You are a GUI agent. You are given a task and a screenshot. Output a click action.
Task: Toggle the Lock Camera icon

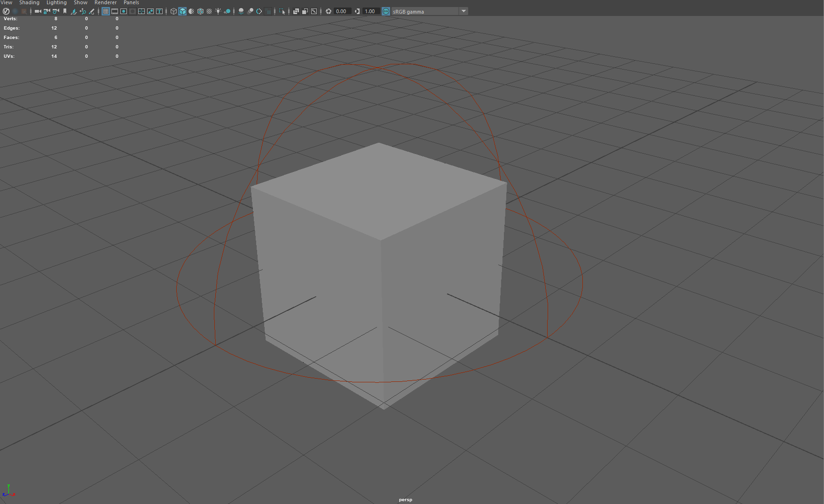47,11
